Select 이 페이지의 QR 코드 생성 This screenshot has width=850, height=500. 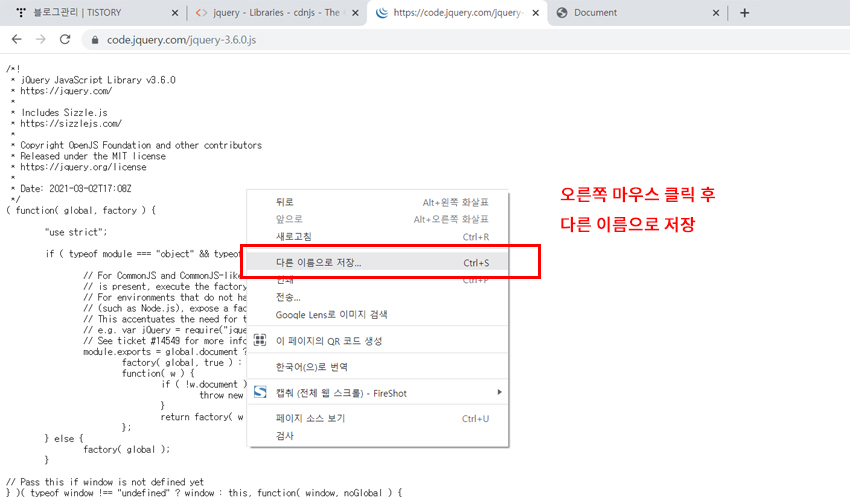[377, 341]
